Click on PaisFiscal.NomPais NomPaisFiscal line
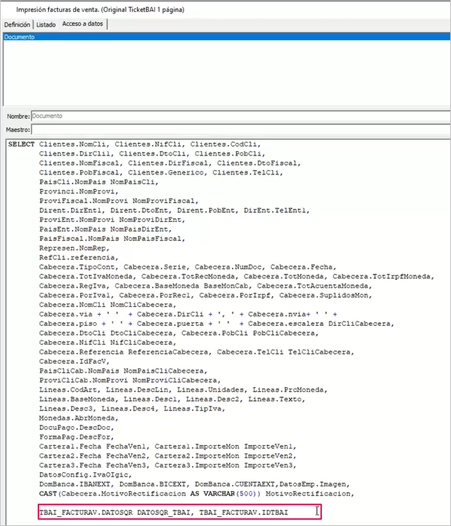Screen dimensions: 451x526 (112, 239)
